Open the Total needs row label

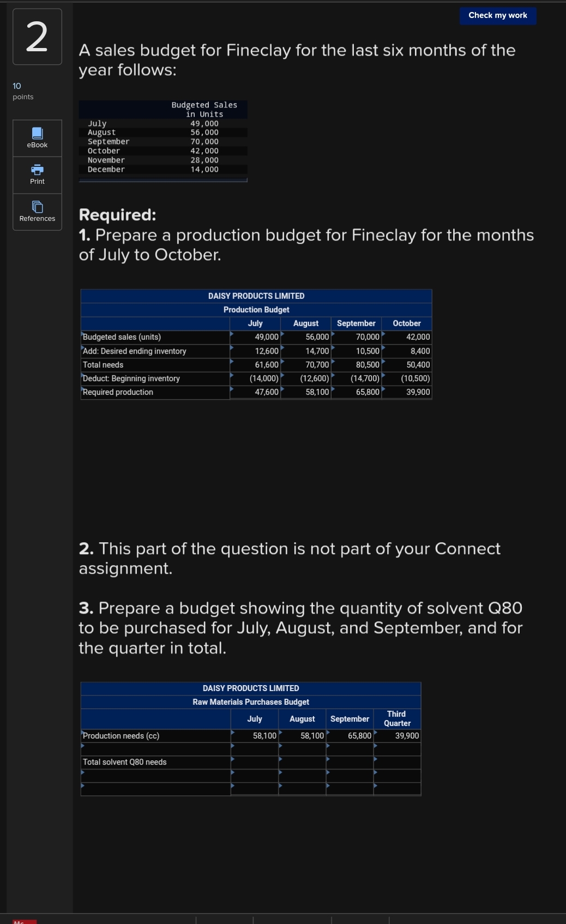[155, 365]
